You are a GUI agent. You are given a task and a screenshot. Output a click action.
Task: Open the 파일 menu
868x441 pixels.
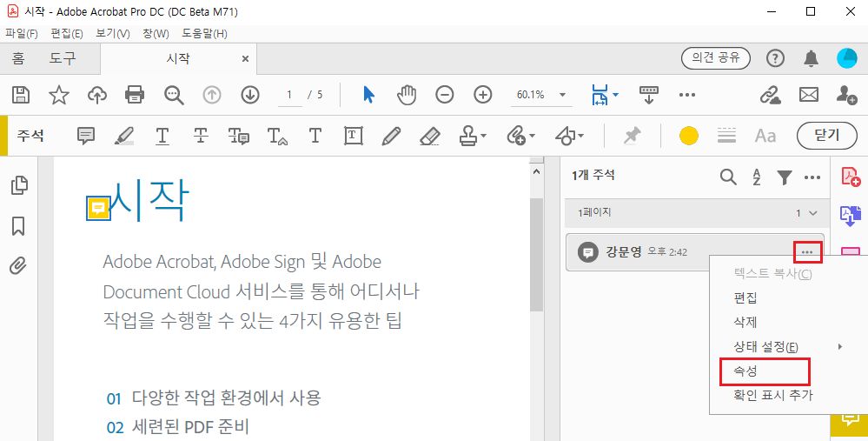(22, 34)
